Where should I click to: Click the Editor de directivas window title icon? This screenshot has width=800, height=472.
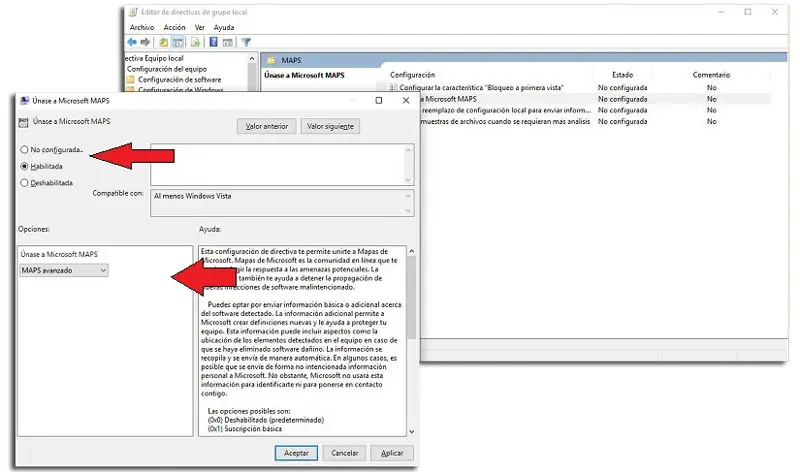tap(133, 12)
